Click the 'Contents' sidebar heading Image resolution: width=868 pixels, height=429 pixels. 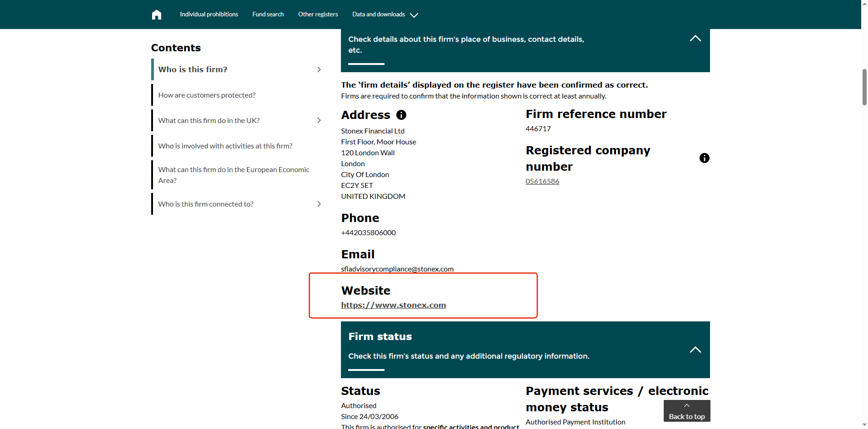[x=176, y=48]
